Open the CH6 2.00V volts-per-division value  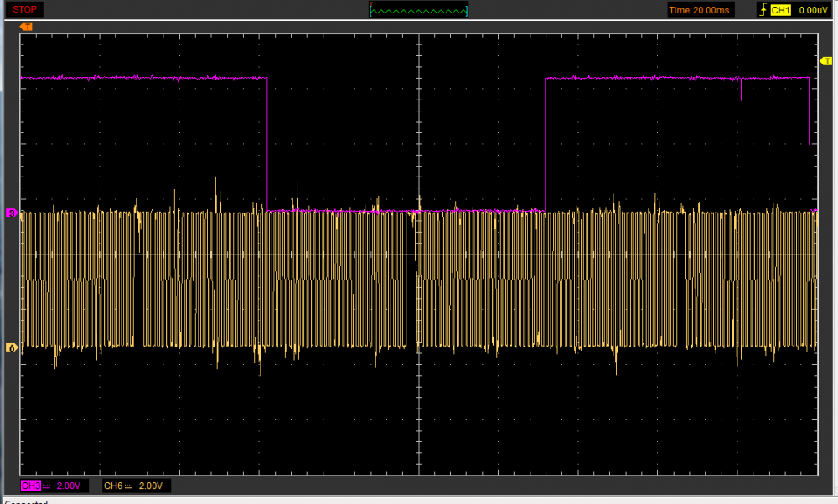(152, 486)
